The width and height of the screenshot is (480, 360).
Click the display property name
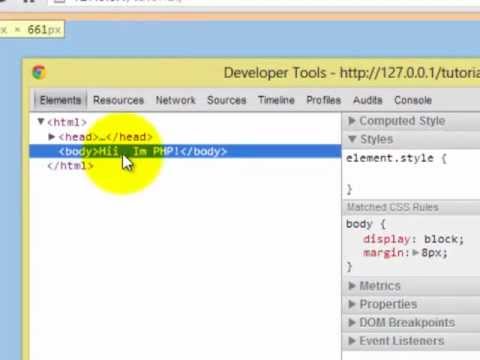click(x=387, y=239)
